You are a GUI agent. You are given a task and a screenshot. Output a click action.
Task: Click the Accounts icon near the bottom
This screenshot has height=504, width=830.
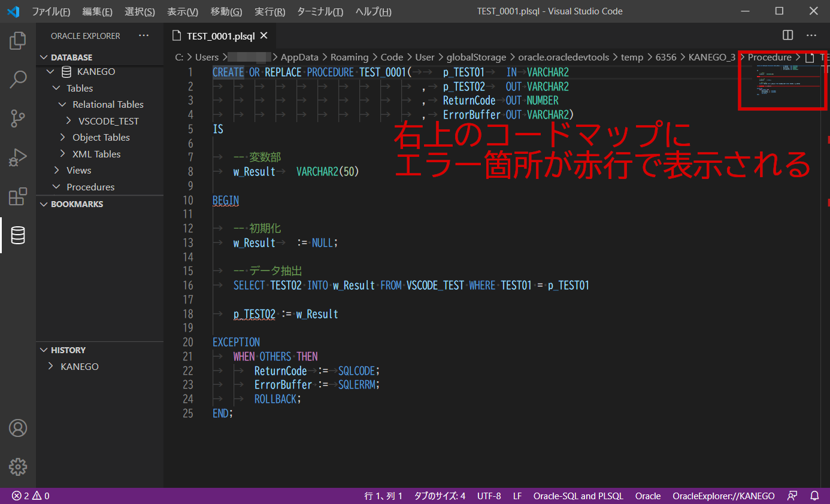click(17, 428)
